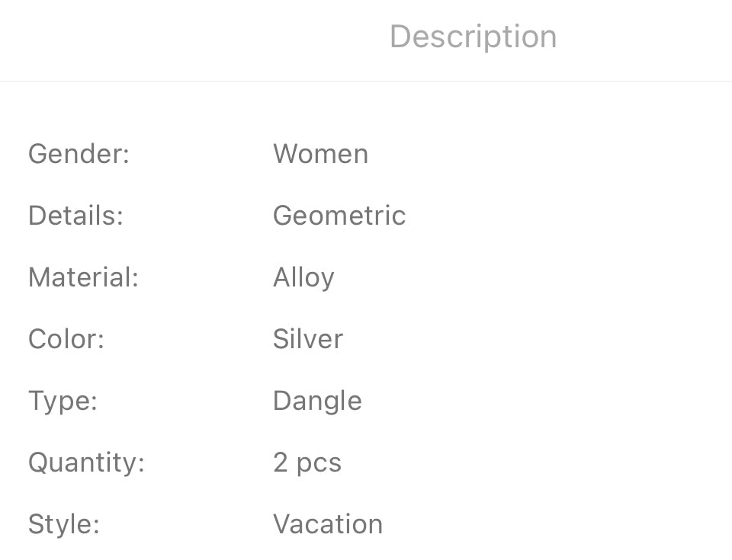Select the 2 pcs quantity value
This screenshot has height=560, width=732.
307,463
